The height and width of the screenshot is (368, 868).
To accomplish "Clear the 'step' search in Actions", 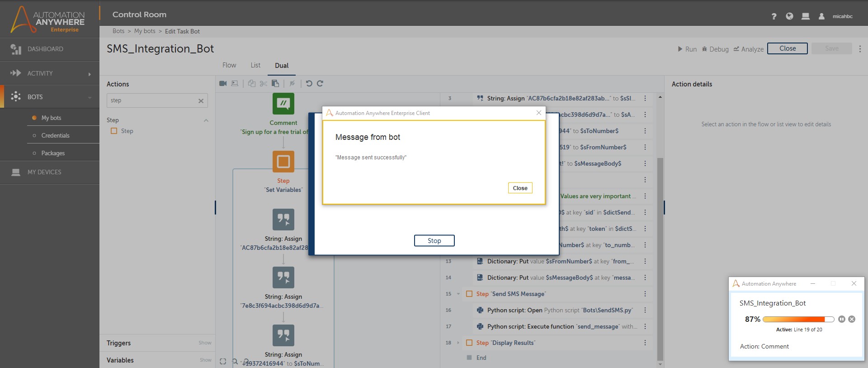I will [201, 101].
